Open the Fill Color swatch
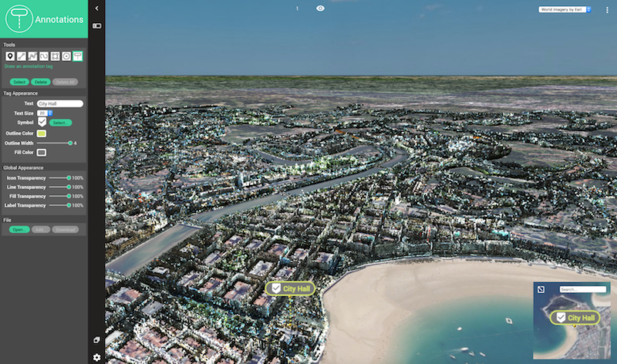This screenshot has width=617, height=364. pyautogui.click(x=42, y=152)
